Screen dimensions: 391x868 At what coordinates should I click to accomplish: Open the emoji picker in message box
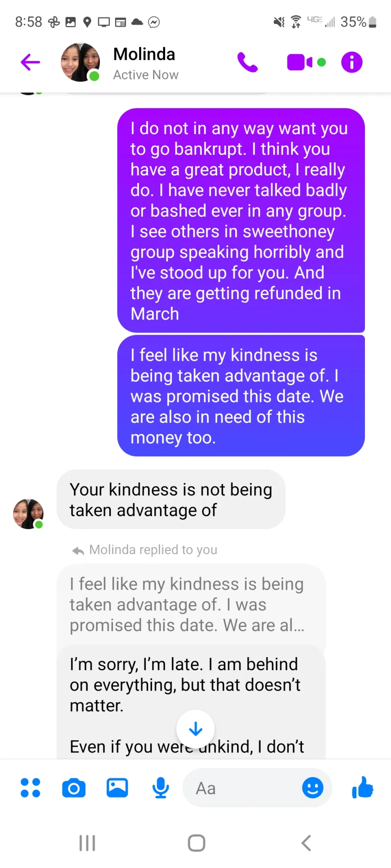313,788
